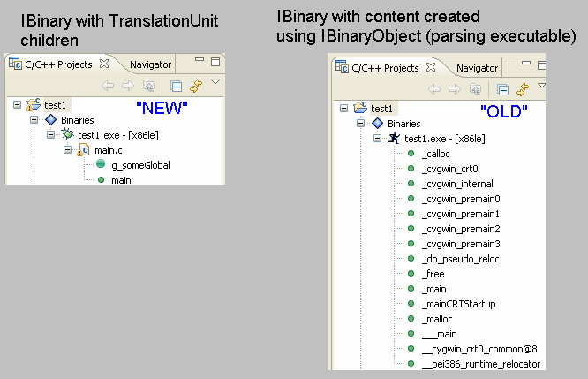Select __cygwin_crt0_common@8 symbol
The width and height of the screenshot is (588, 379).
click(x=480, y=349)
